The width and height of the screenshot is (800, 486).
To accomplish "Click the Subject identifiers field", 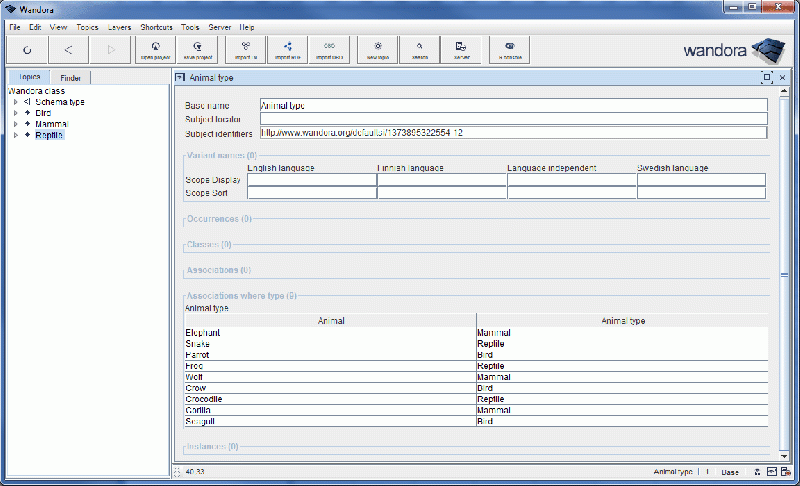I will click(513, 133).
